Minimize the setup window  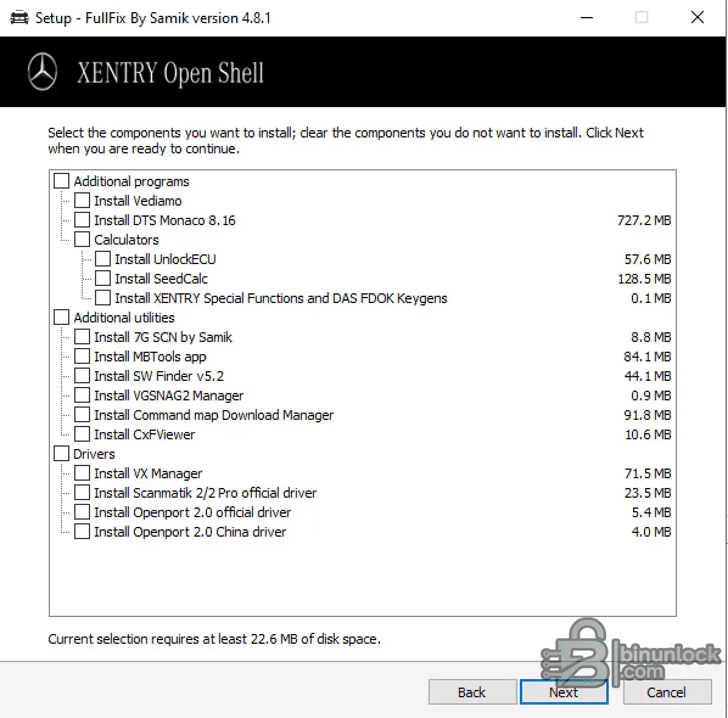(x=587, y=18)
